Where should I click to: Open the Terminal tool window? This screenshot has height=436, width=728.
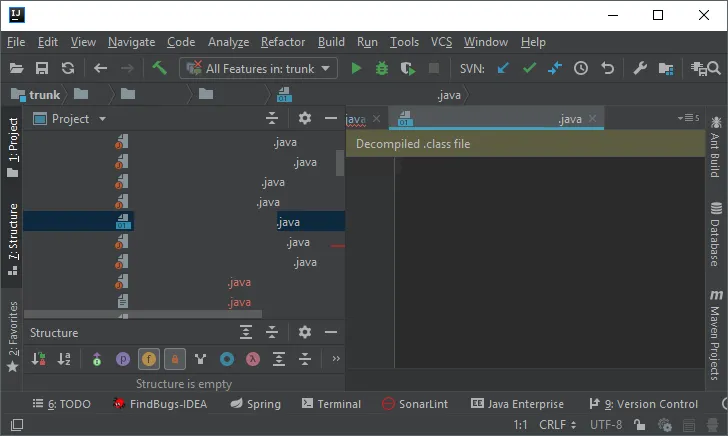click(x=331, y=404)
